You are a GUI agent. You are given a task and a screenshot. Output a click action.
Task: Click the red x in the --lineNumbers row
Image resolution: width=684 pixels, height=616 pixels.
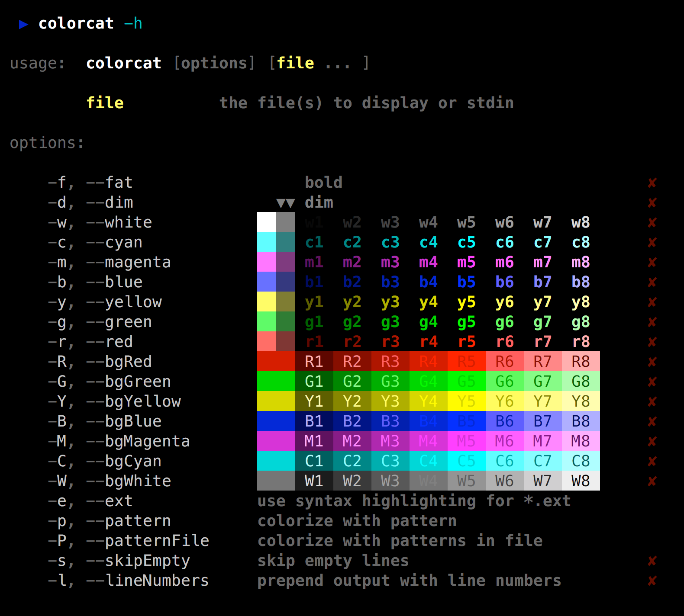(x=652, y=581)
